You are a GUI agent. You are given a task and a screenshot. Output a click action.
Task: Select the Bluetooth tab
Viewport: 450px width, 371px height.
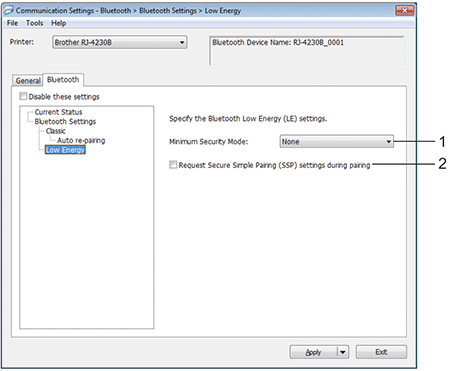(x=63, y=79)
